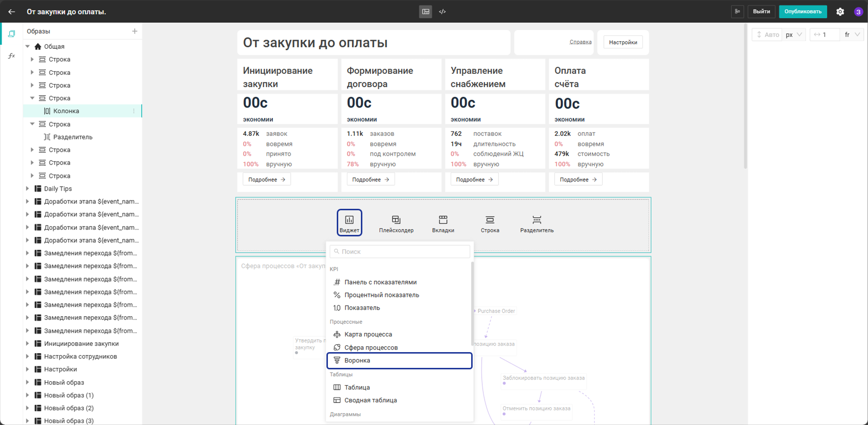Click the 479k стоимость metric
The height and width of the screenshot is (425, 868).
pyautogui.click(x=582, y=154)
